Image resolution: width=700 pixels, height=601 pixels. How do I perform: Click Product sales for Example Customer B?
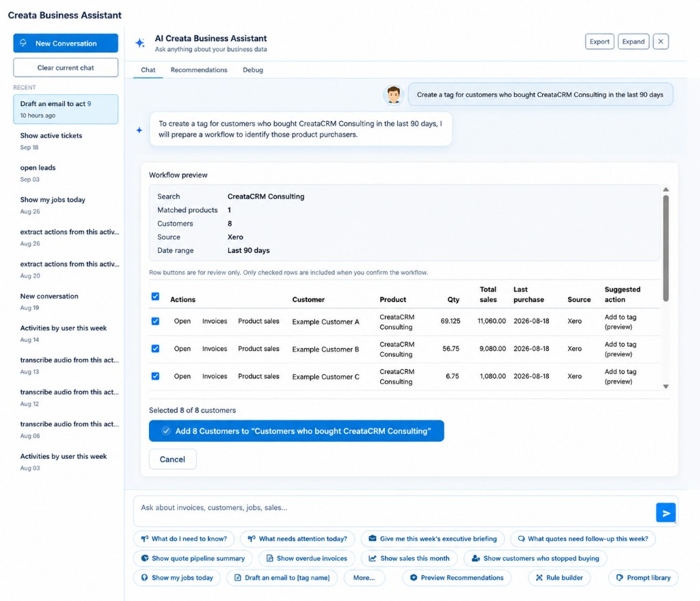(x=258, y=349)
